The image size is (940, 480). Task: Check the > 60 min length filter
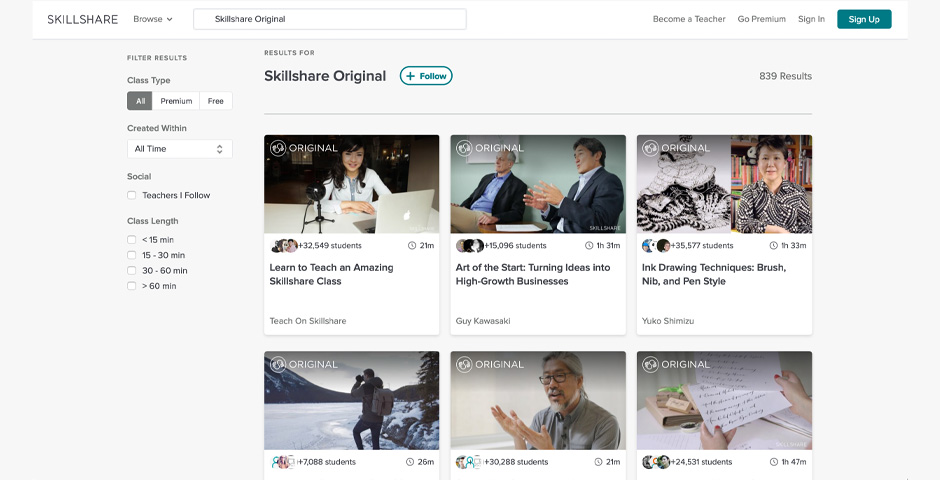click(x=131, y=286)
